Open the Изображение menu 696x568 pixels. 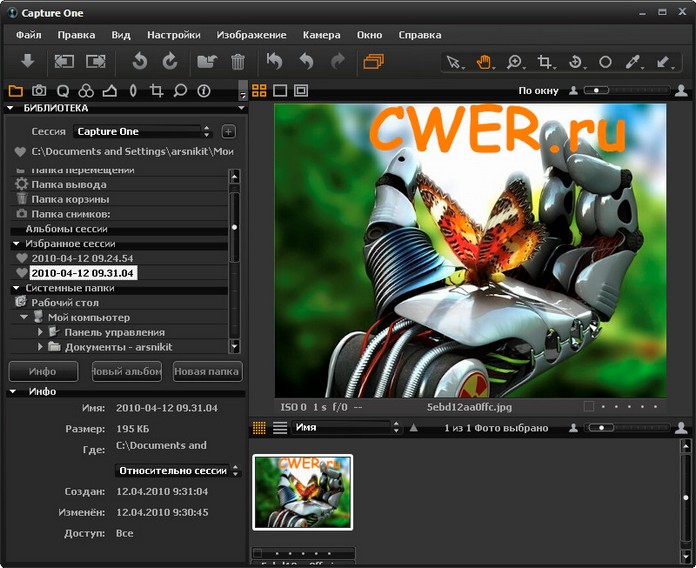point(251,35)
